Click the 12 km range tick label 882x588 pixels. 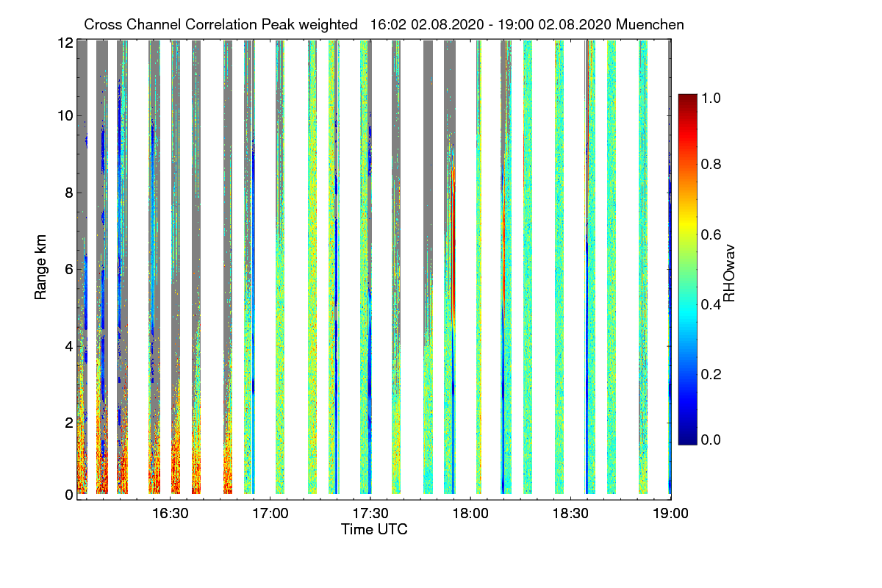tap(65, 43)
